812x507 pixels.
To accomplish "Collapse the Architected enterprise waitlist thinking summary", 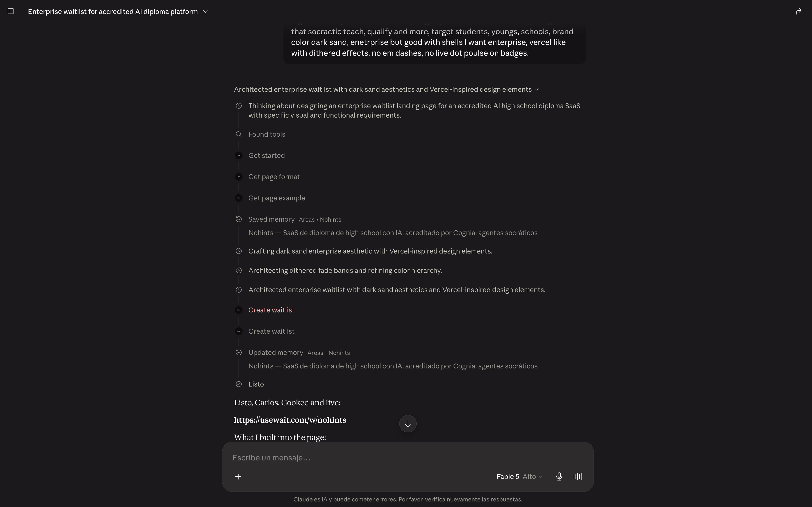I will pyautogui.click(x=386, y=90).
